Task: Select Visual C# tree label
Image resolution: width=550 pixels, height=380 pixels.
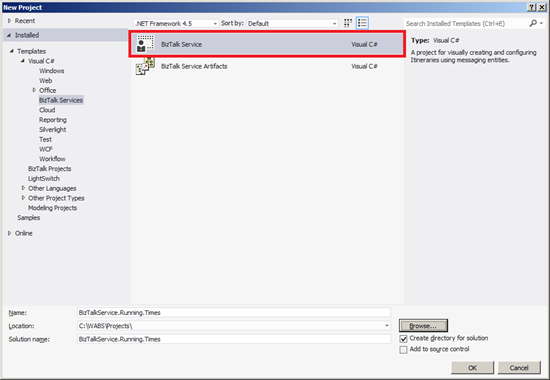Action: tap(41, 61)
